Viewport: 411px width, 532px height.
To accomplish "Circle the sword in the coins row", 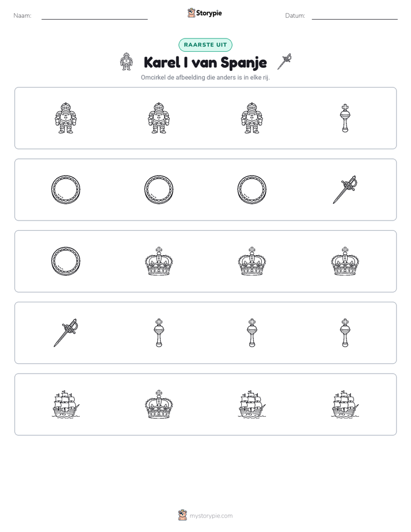I will pyautogui.click(x=345, y=189).
